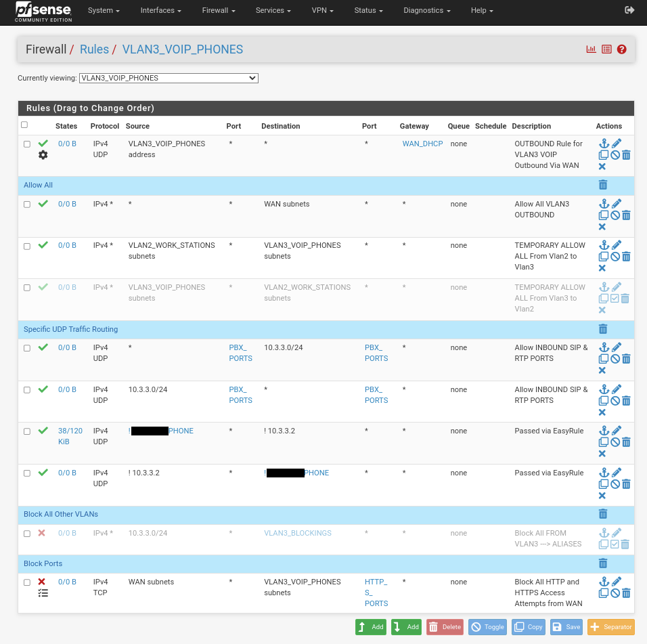Disable the Block All HTTP and HTTPS rule
647x644 pixels.
coord(615,593)
